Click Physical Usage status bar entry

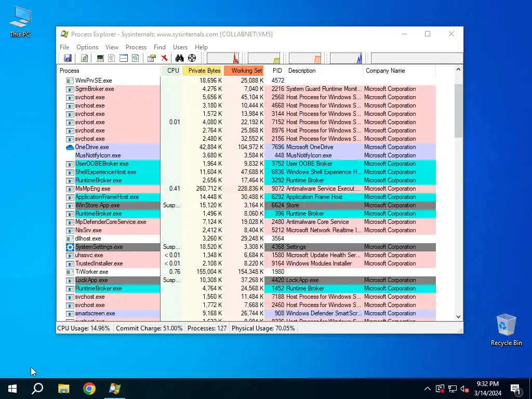click(x=263, y=328)
